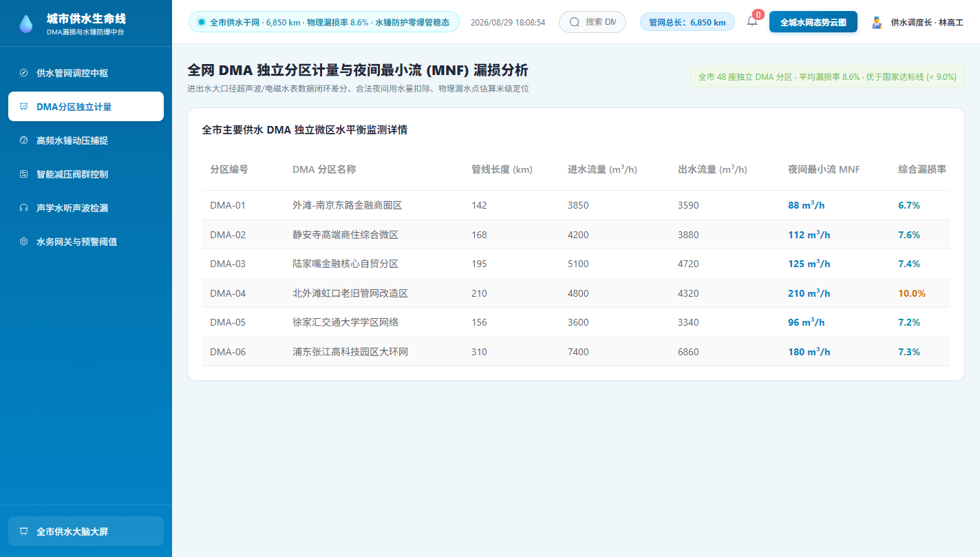
Task: Click the monitor icon beside DMA分区独立计量
Action: [x=23, y=107]
